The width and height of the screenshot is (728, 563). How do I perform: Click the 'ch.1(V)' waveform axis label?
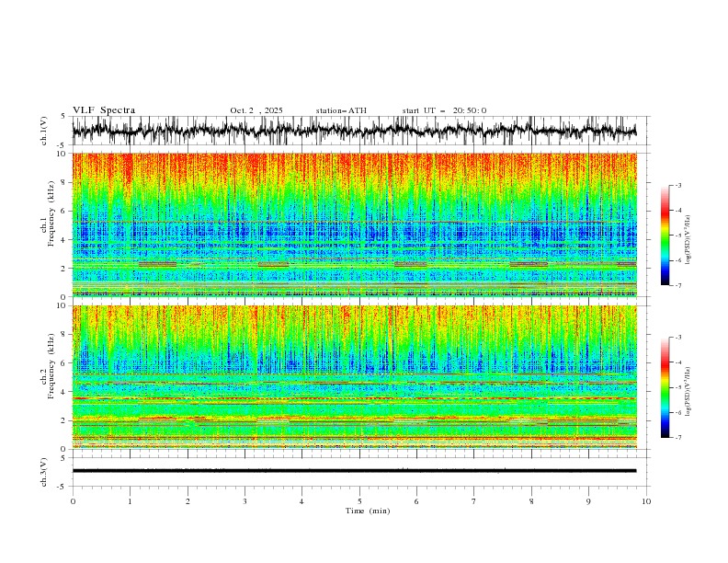coord(44,131)
